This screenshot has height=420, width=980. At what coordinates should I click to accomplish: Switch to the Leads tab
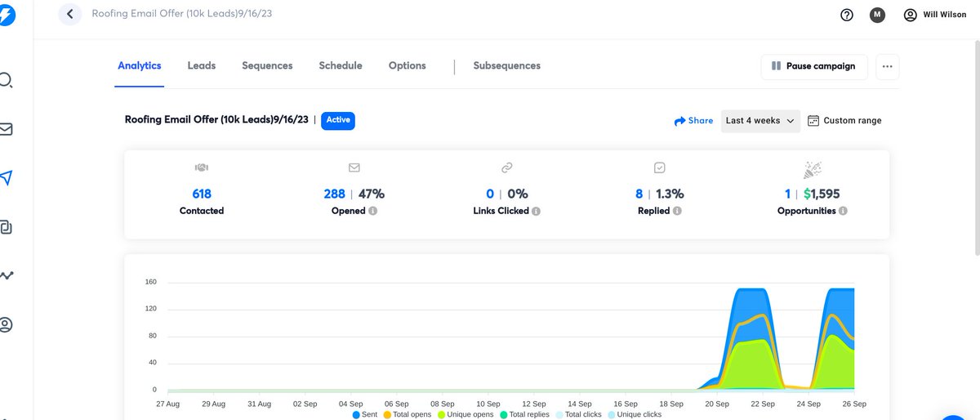pos(202,66)
